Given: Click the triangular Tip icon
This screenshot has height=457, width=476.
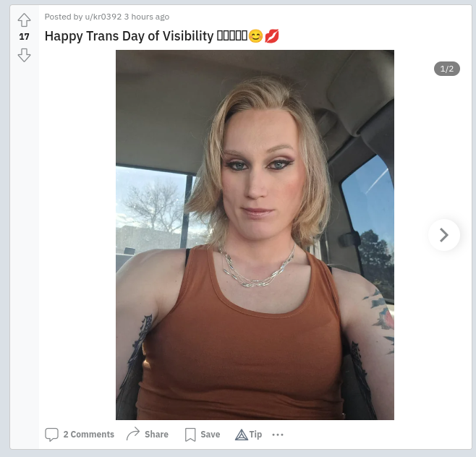Looking at the screenshot, I should [x=242, y=435].
